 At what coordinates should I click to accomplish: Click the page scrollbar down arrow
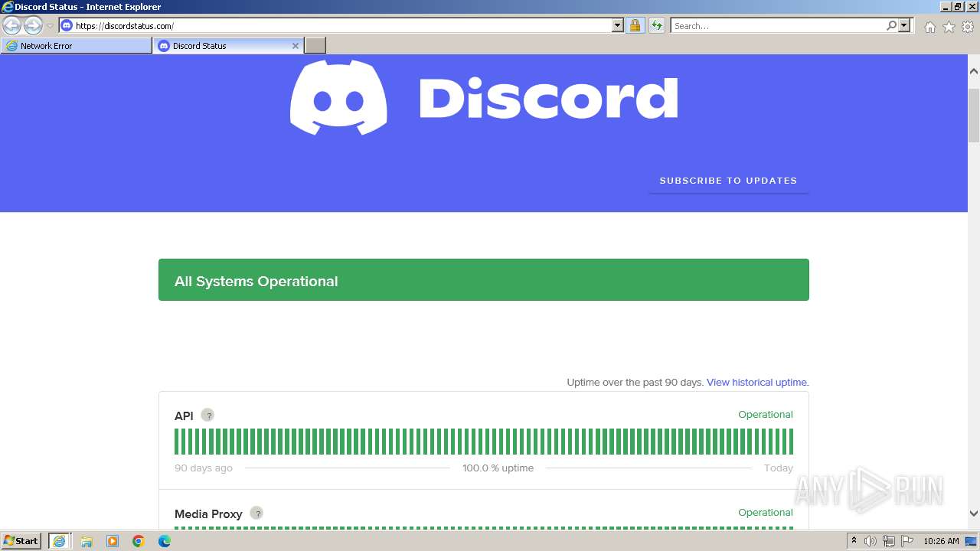[974, 514]
